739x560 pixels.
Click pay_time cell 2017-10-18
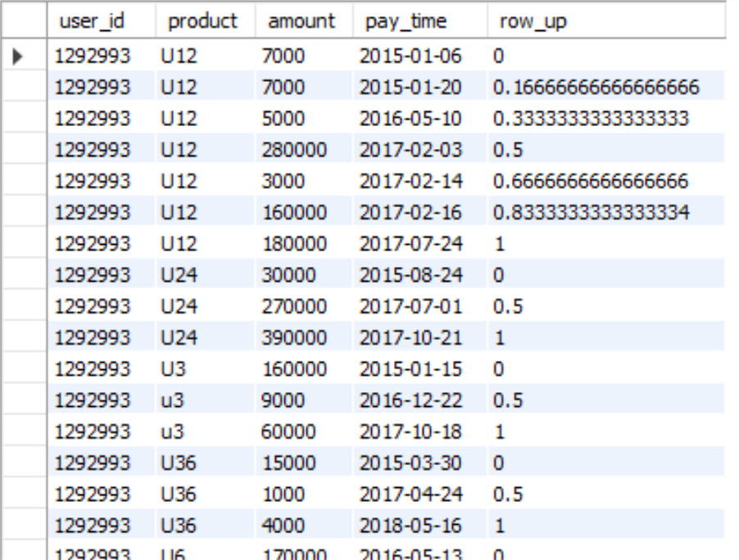pos(419,431)
